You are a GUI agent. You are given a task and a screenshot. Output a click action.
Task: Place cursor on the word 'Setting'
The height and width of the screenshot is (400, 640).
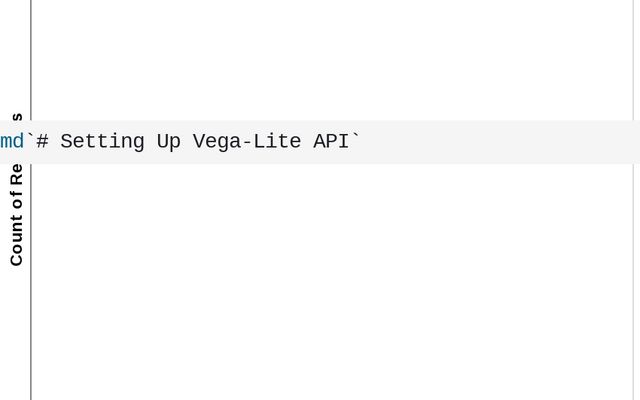pyautogui.click(x=102, y=142)
